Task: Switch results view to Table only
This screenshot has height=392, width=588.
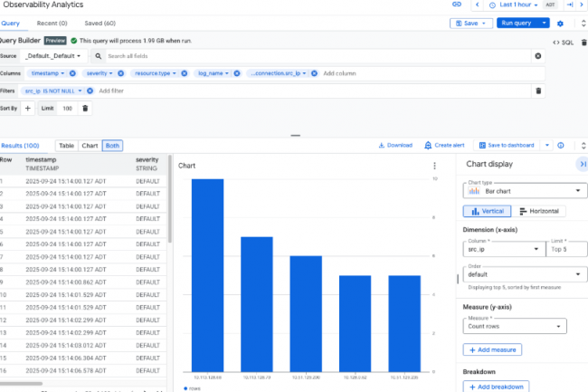Action: point(67,145)
